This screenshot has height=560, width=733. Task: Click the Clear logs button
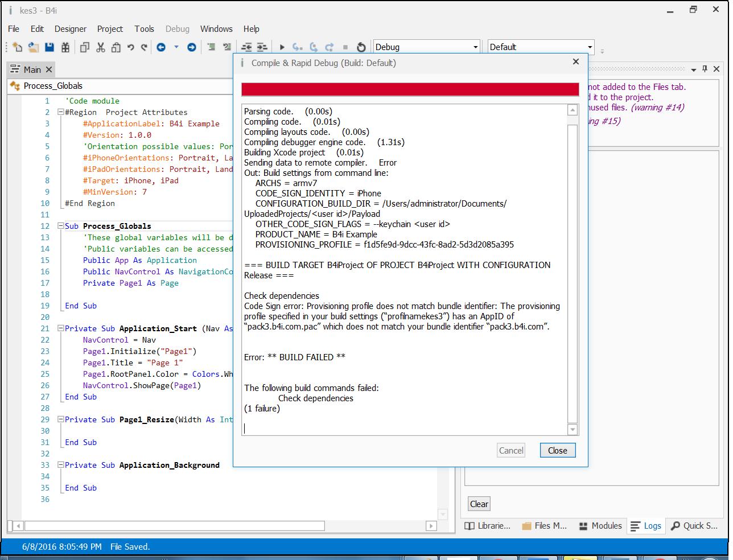[x=479, y=504]
